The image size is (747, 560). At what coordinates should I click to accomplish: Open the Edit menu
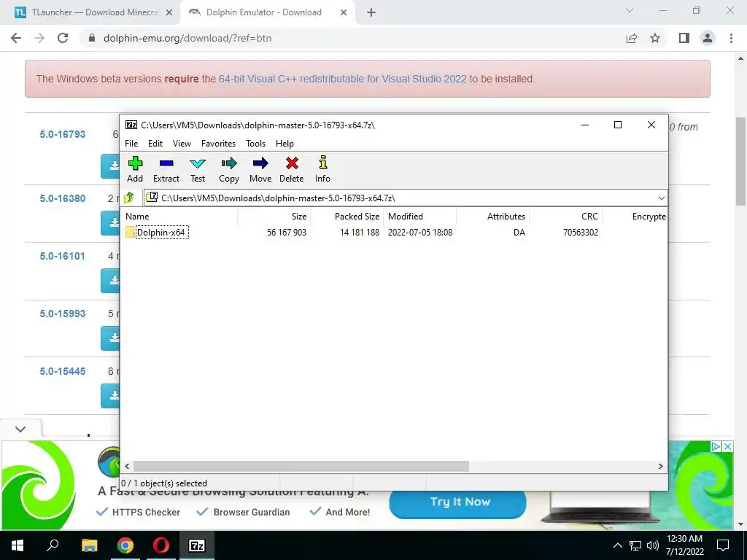coord(155,144)
